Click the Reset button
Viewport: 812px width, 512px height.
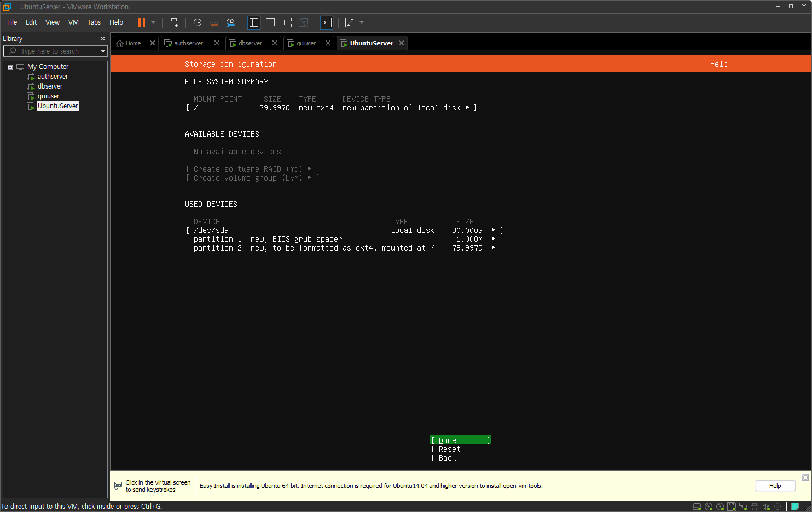[460, 449]
